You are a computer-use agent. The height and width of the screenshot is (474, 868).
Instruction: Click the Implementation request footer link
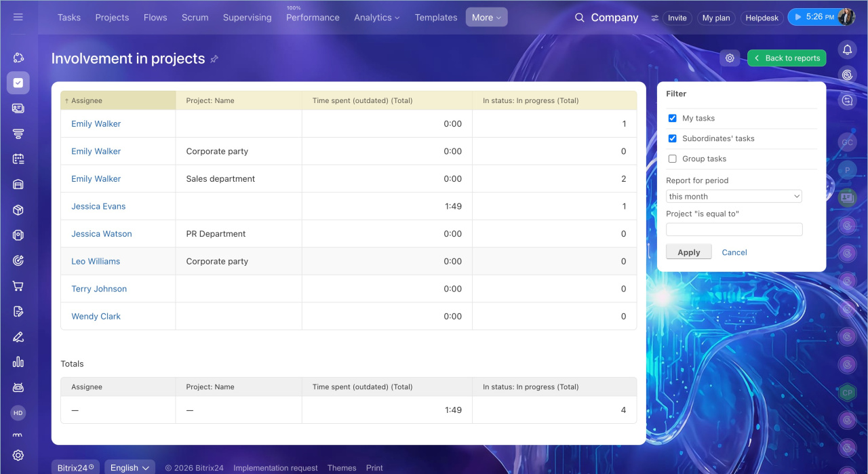tap(275, 468)
